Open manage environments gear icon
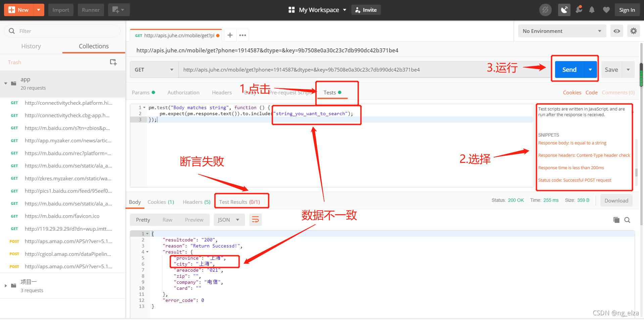The width and height of the screenshot is (644, 320). (634, 31)
